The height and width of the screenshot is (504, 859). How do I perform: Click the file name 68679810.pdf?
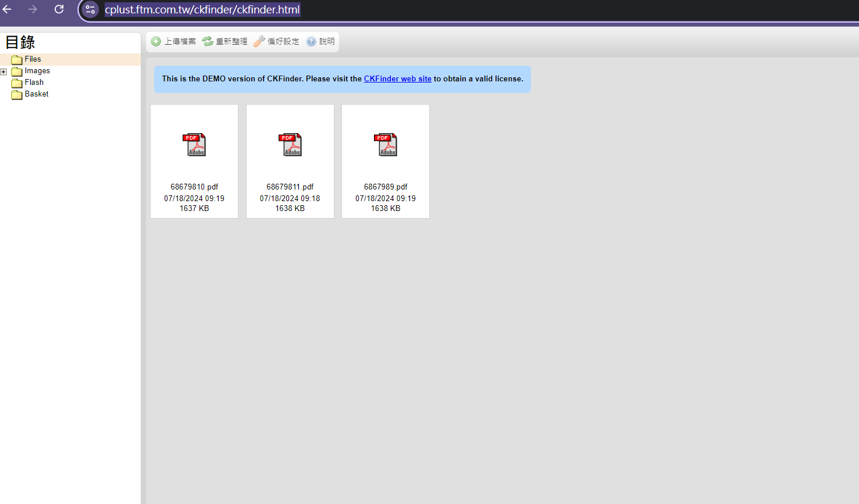(x=194, y=187)
